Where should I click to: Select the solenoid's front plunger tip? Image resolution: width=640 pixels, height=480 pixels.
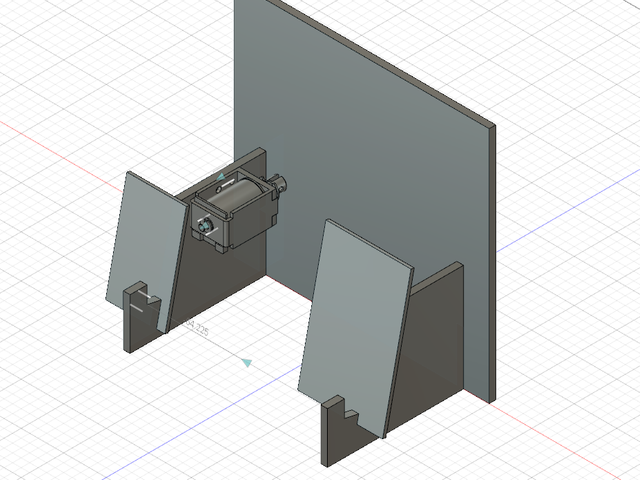[205, 227]
